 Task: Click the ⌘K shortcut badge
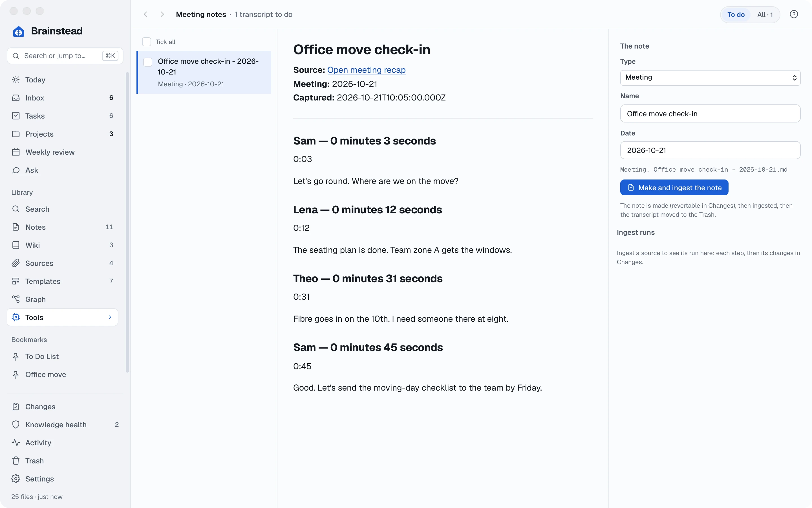click(110, 56)
